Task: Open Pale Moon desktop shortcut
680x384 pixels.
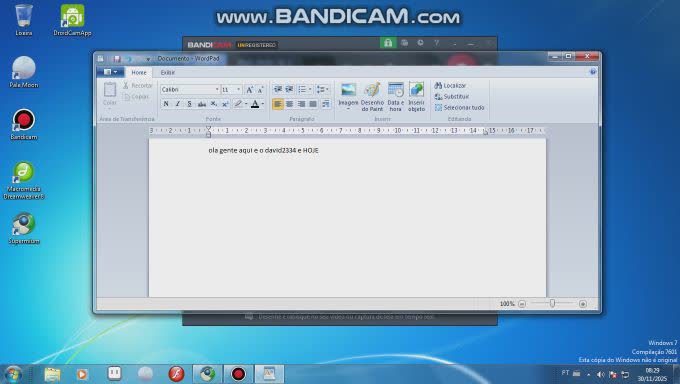Action: [x=24, y=72]
